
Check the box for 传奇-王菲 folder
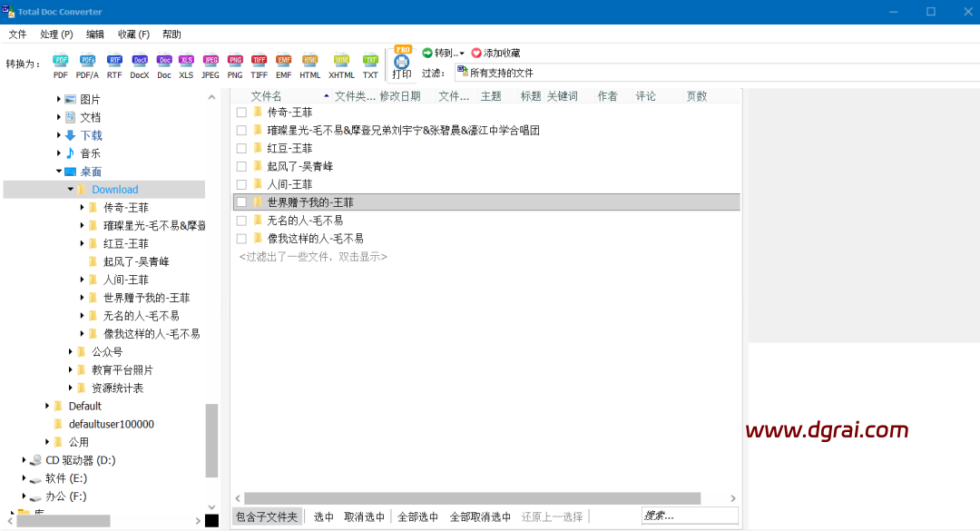241,113
